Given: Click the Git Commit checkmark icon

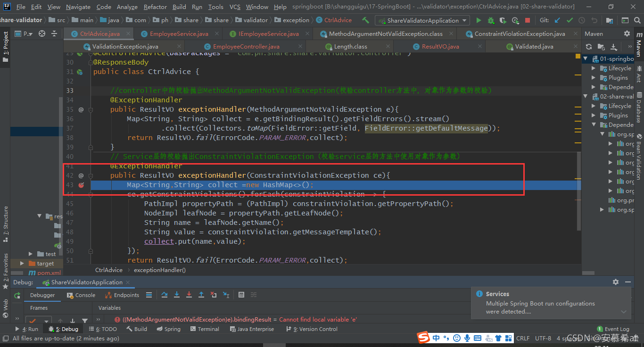Looking at the screenshot, I should pos(570,20).
